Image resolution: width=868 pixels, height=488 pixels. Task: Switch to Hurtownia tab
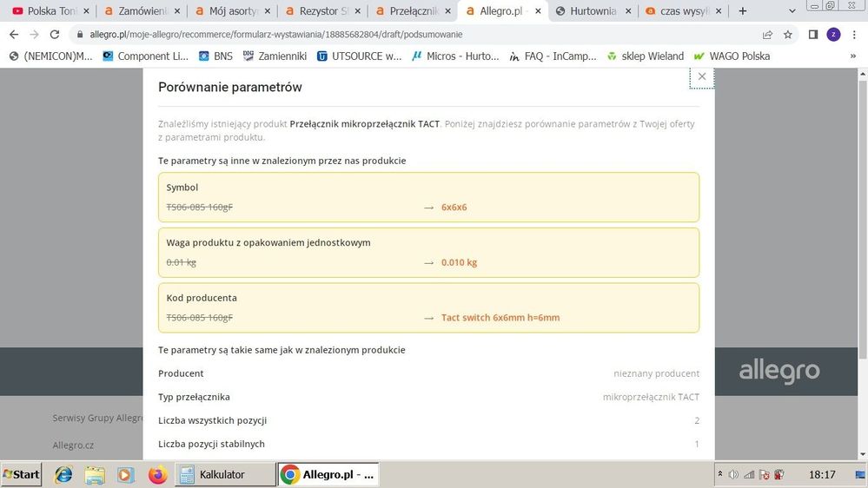593,11
